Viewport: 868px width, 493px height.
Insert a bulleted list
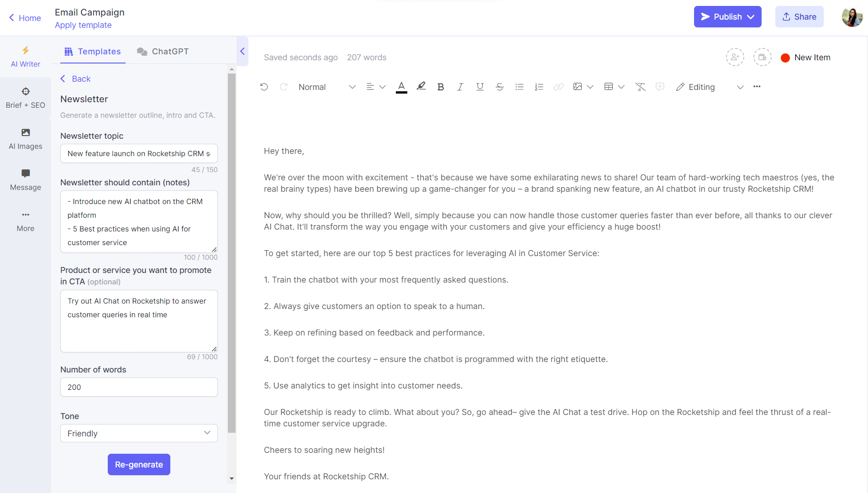[519, 87]
